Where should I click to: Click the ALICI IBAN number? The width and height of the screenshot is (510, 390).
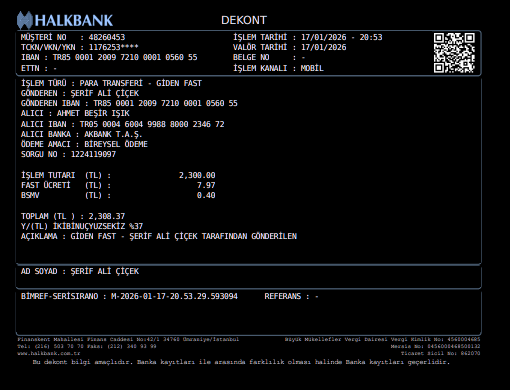(152, 124)
